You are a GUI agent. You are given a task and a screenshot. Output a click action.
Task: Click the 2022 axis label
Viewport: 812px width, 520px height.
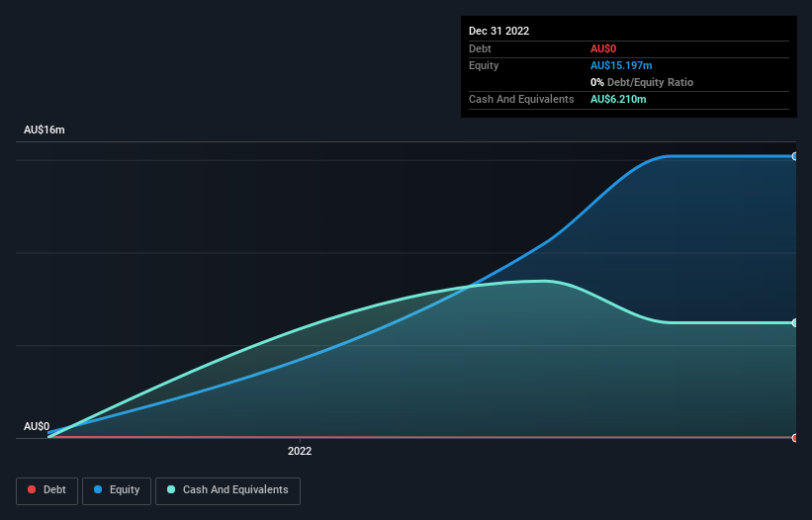click(x=300, y=451)
